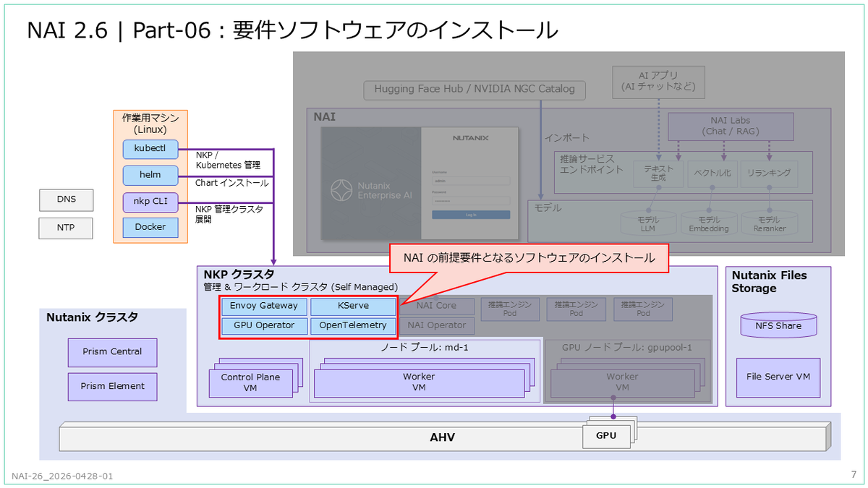This screenshot has width=868, height=488.
Task: Select the NKP 管理クラスタ展開 label
Action: [x=229, y=214]
